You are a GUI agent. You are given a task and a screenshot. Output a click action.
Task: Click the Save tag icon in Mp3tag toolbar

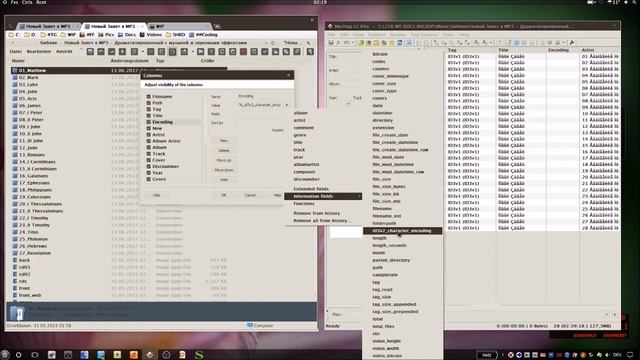click(331, 43)
